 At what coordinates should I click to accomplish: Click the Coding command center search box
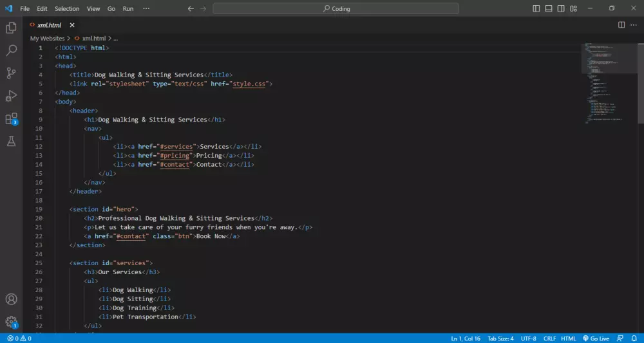pyautogui.click(x=336, y=8)
